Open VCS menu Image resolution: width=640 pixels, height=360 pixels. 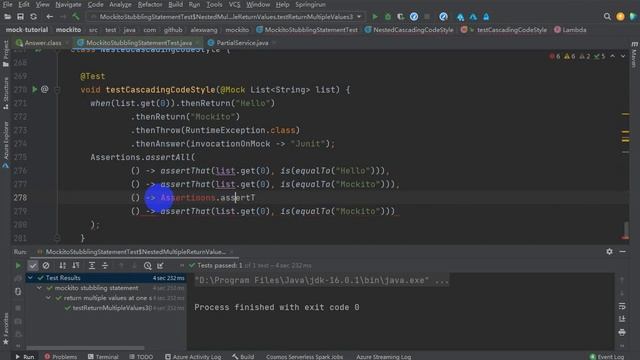coord(234,4)
